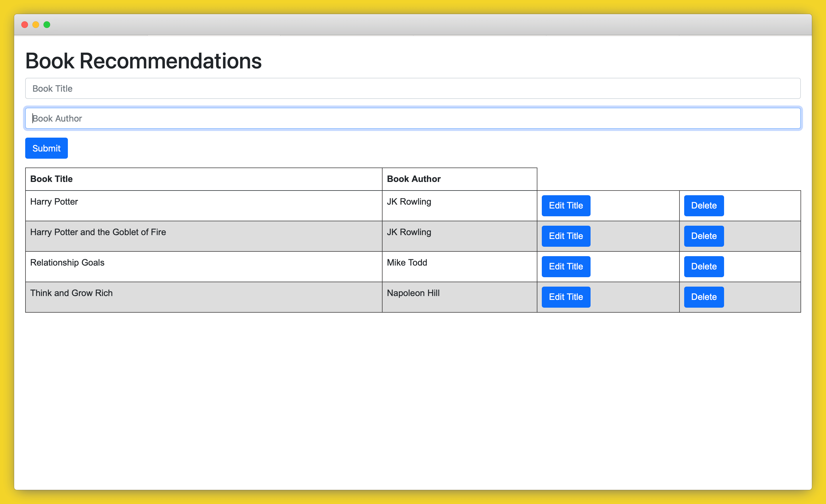
Task: Click the Book Title column header
Action: (51, 179)
